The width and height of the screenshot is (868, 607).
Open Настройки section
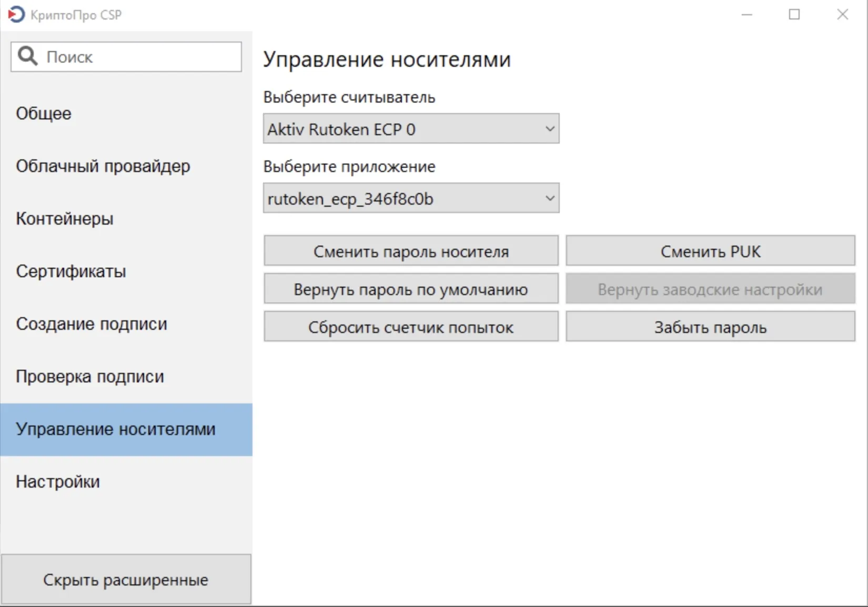pyautogui.click(x=58, y=482)
